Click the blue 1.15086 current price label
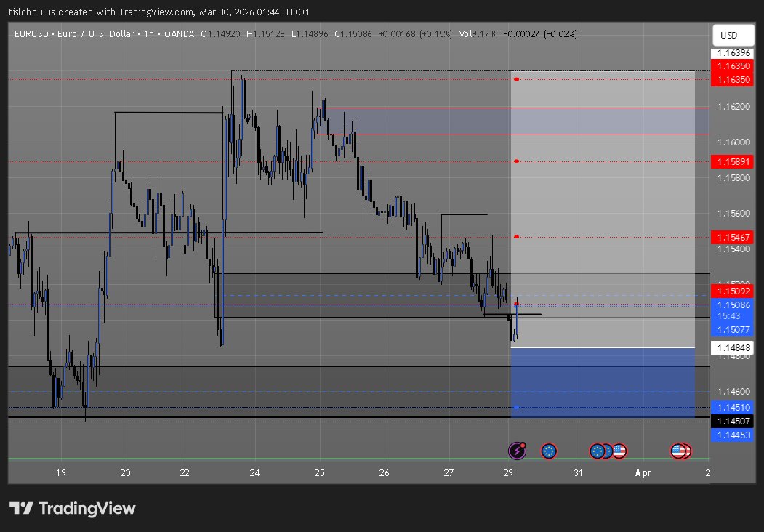 732,305
